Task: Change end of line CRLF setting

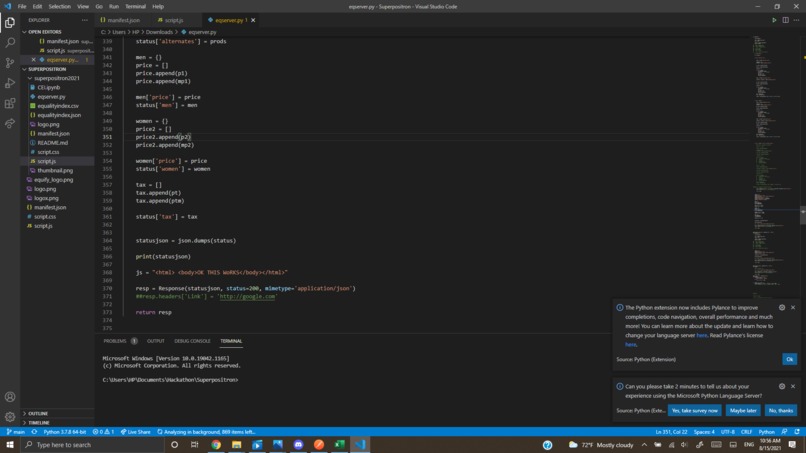Action: (746, 432)
